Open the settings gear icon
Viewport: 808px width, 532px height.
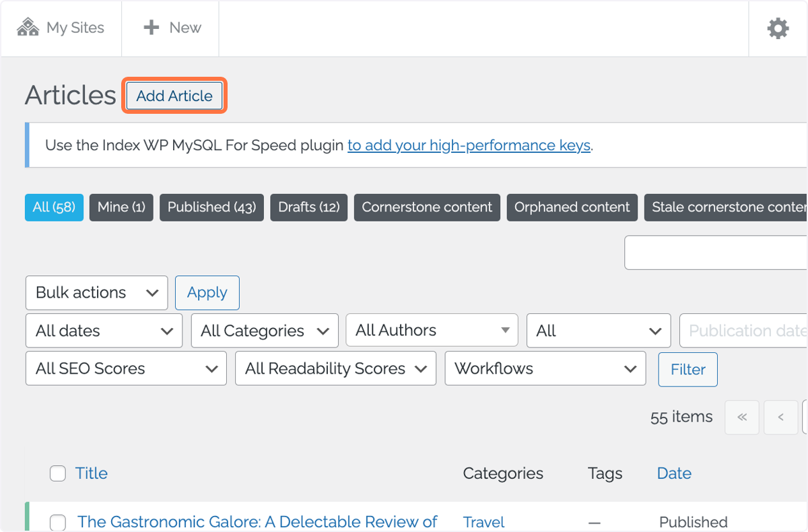point(778,28)
